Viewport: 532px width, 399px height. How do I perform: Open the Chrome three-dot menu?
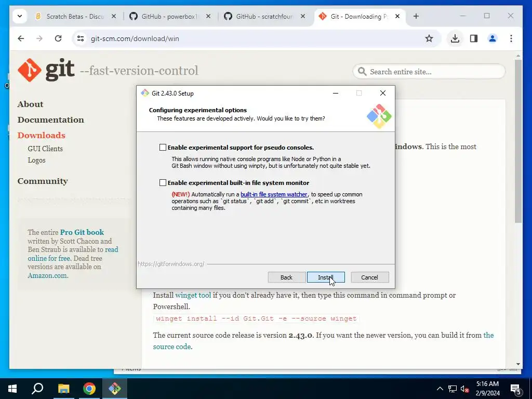[x=511, y=38]
